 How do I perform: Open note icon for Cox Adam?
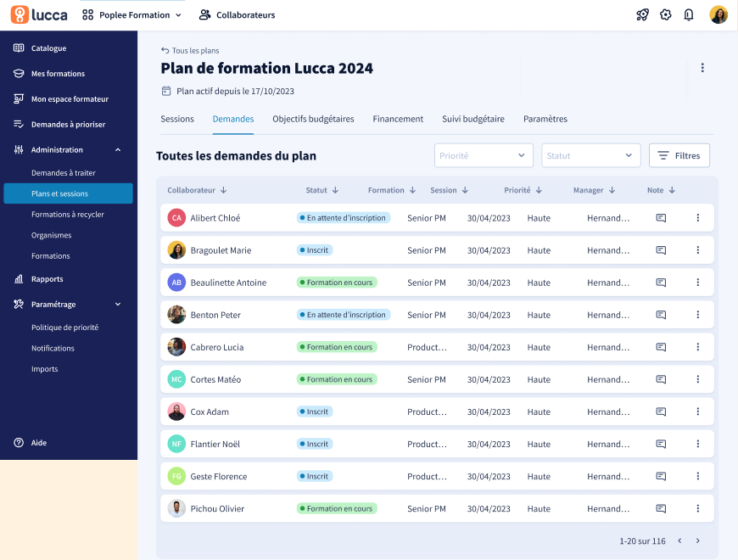click(x=661, y=412)
